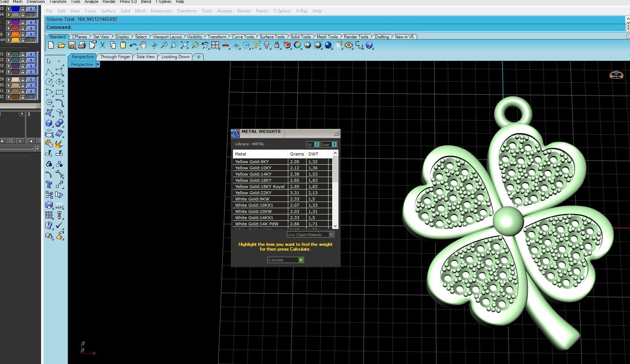The image size is (630, 364).
Task: Click the Undo arrow icon
Action: click(133, 45)
